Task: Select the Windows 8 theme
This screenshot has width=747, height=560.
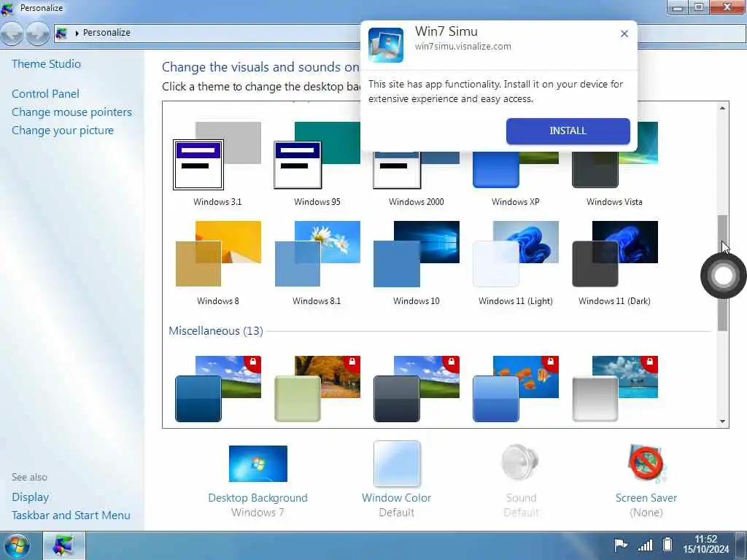Action: (217, 254)
